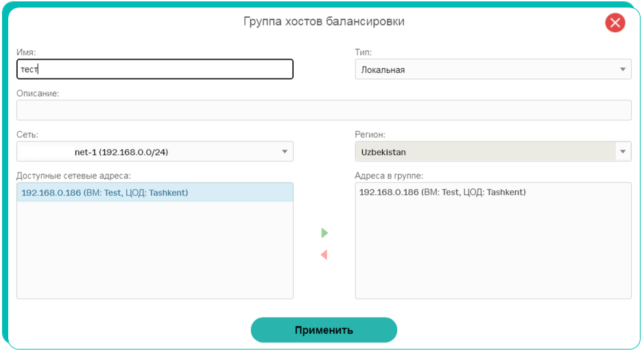644x353 pixels.
Task: Open the net-1 (192.168.0.0/24) network selector
Action: tap(155, 152)
